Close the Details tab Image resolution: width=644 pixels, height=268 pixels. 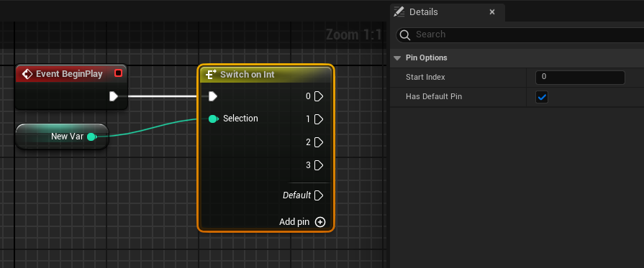[492, 12]
